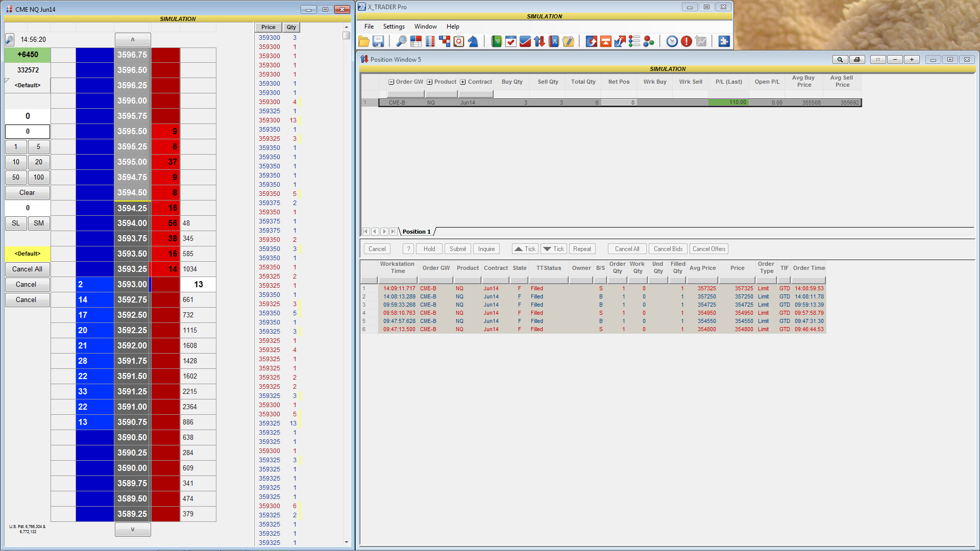Click the red-blue striped ladder icon
Viewport: 980px width, 551px height.
[x=430, y=41]
